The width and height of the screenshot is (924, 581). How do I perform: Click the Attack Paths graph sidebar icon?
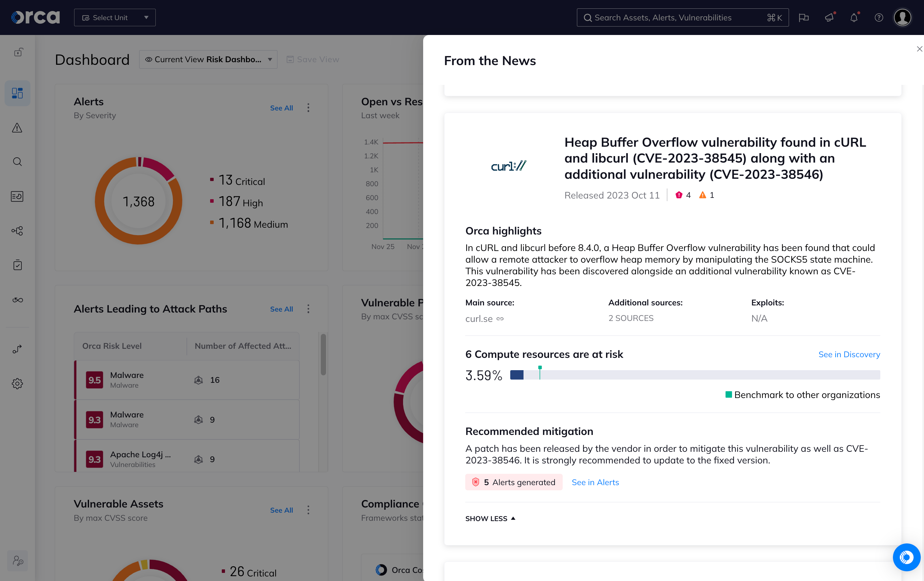17,231
